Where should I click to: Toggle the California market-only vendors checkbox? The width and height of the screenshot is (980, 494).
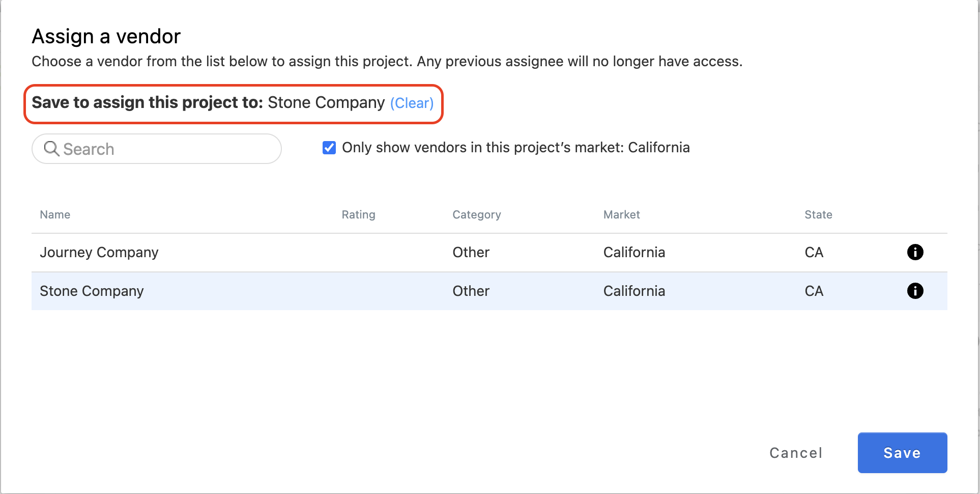coord(329,148)
